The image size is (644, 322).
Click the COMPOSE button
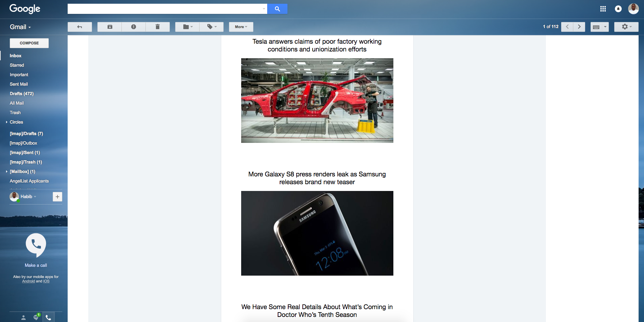coord(29,43)
